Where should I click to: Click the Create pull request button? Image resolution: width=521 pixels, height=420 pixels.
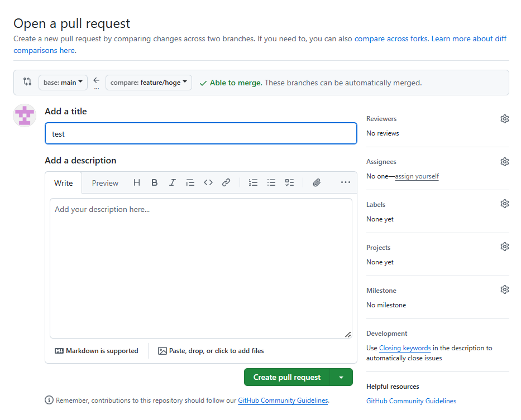click(287, 378)
